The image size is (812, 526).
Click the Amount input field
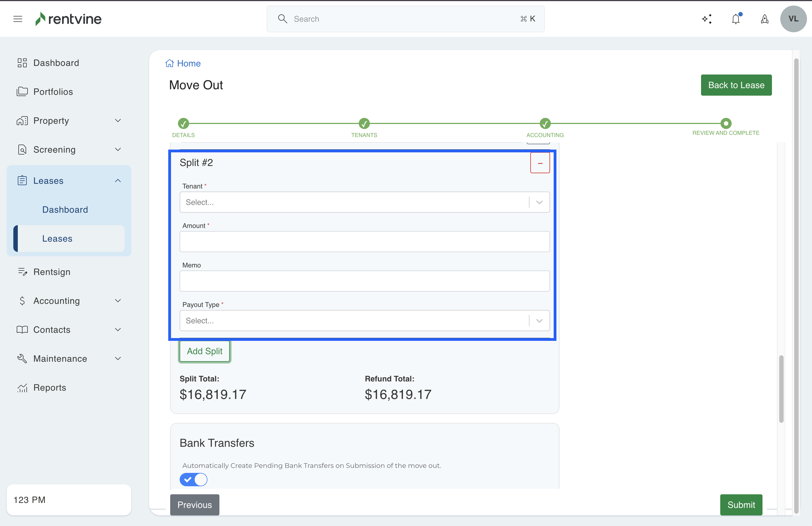(364, 242)
